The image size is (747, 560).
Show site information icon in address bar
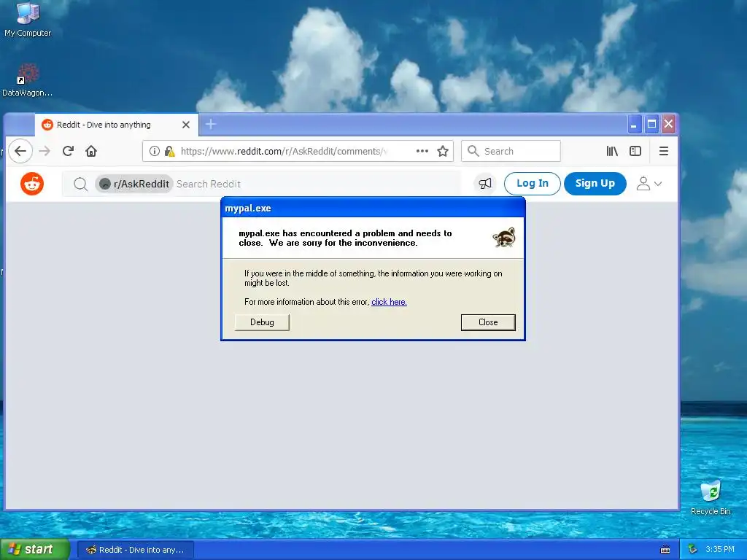click(x=155, y=151)
